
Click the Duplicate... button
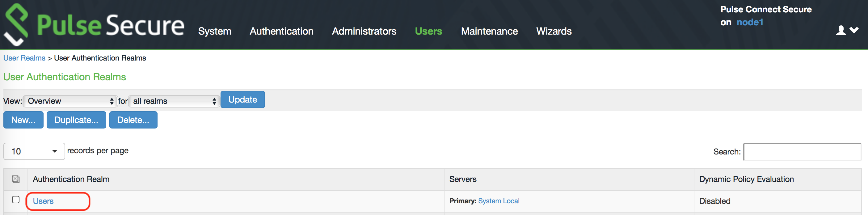(76, 120)
